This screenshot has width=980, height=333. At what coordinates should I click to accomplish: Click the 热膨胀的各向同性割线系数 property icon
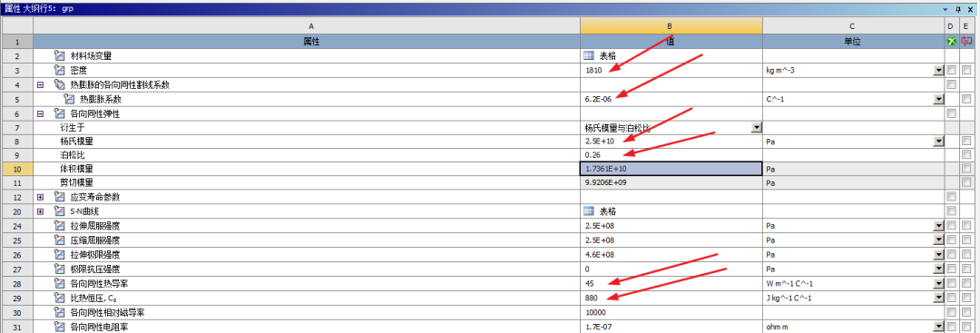pyautogui.click(x=60, y=84)
